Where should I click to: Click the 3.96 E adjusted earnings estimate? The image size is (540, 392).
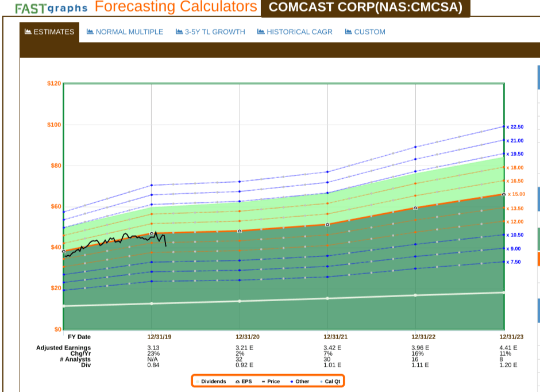pyautogui.click(x=420, y=348)
